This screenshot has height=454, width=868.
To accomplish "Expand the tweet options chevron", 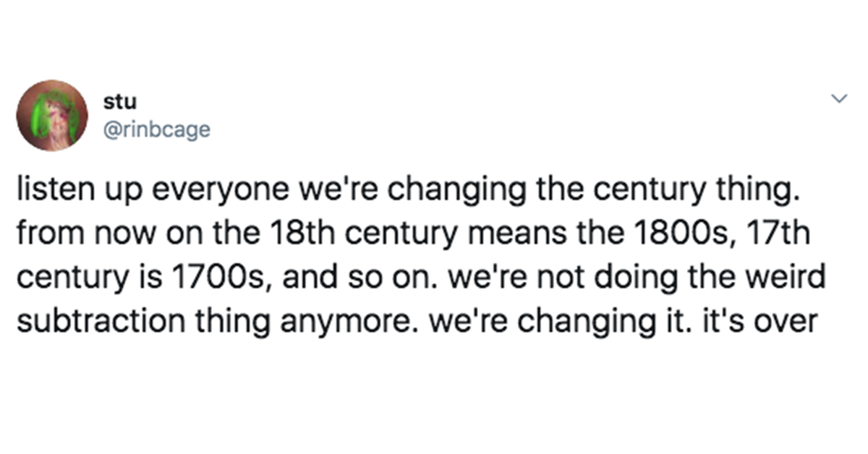I will point(840,98).
